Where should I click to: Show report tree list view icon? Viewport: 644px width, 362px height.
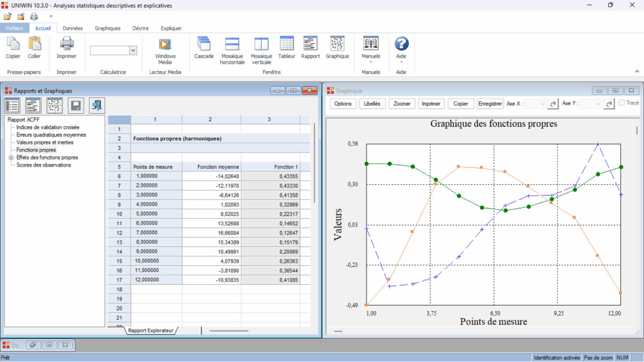click(x=13, y=106)
